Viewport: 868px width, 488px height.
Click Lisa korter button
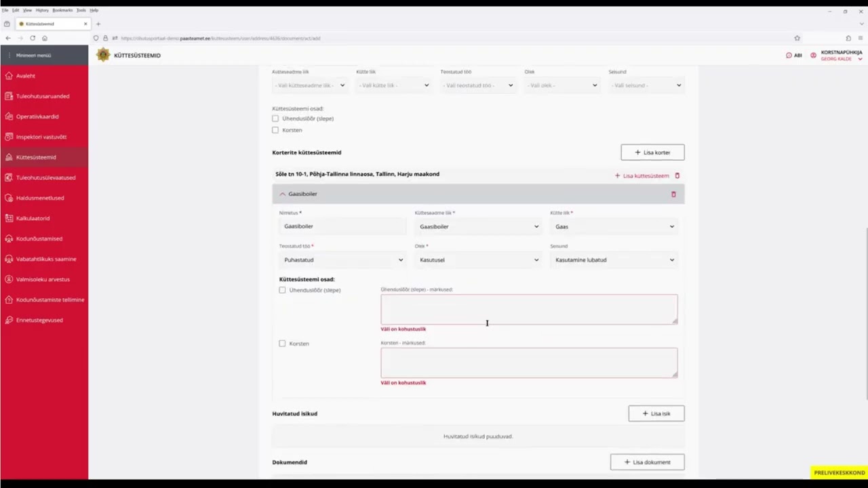coord(652,152)
